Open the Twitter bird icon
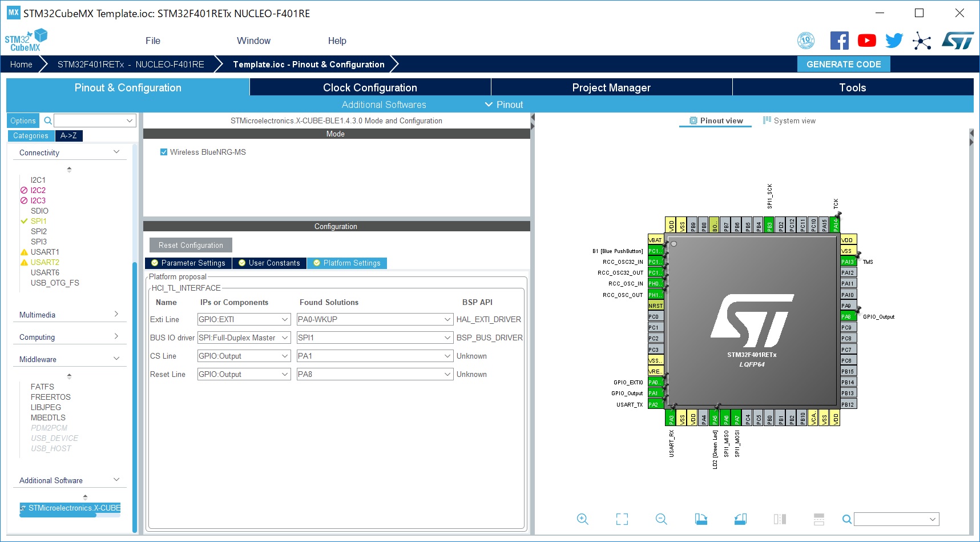This screenshot has height=542, width=980. pyautogui.click(x=894, y=41)
